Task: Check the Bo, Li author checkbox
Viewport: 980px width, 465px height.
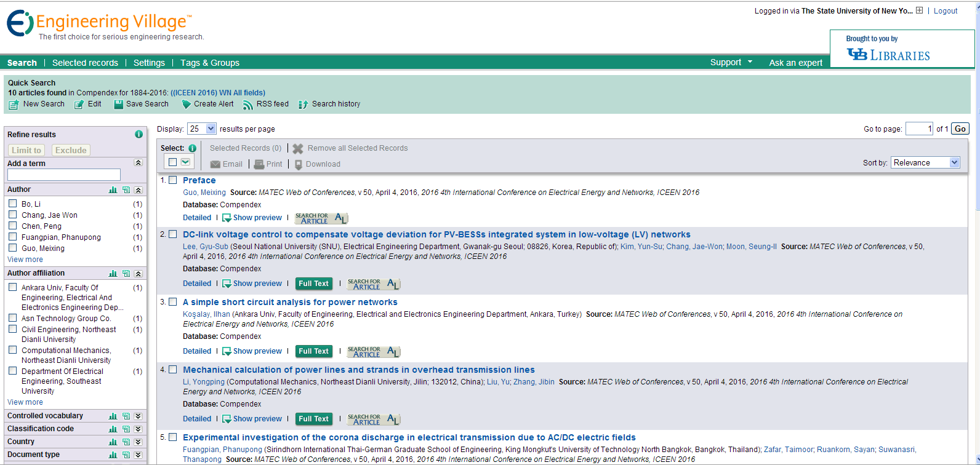Action: pyautogui.click(x=12, y=204)
